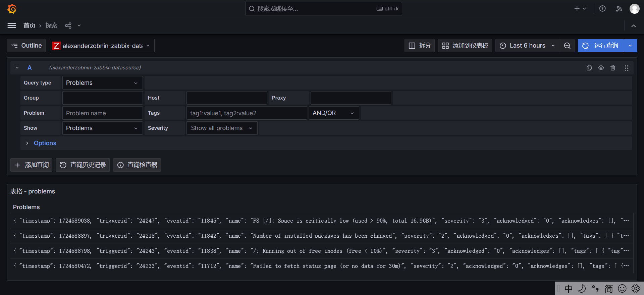Screen dimensions: 644x295
Task: Open the help question mark icon
Action: click(x=602, y=9)
